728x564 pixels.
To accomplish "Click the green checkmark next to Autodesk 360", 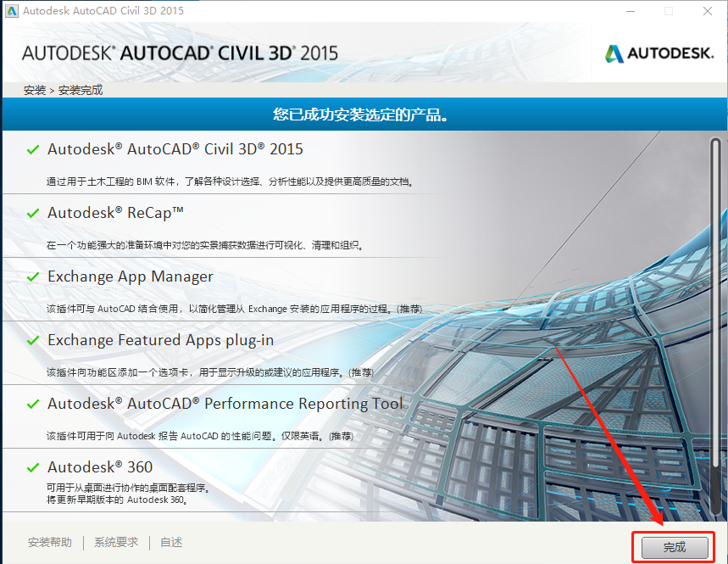I will pos(33,467).
